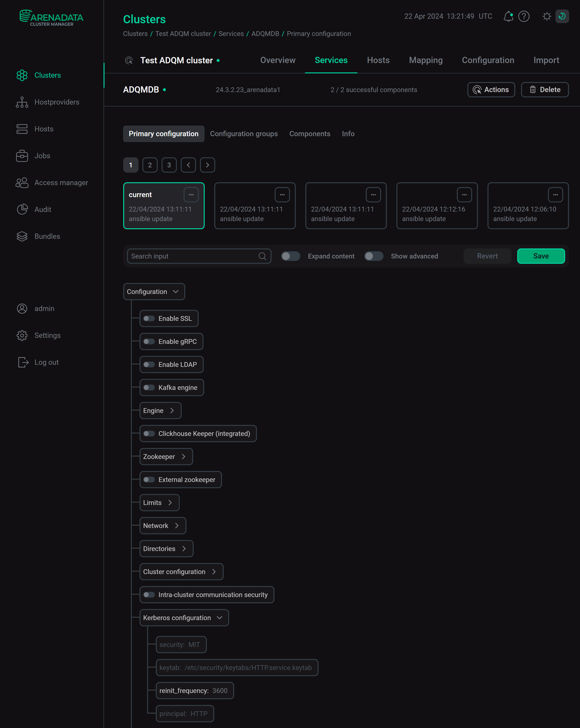
Task: Open the Bundles section
Action: point(38,236)
